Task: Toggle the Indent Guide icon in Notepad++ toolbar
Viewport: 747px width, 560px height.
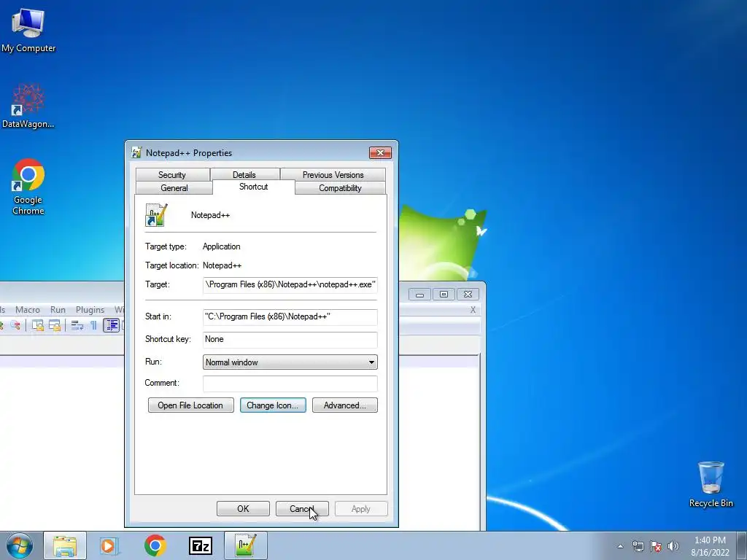Action: pyautogui.click(x=111, y=325)
